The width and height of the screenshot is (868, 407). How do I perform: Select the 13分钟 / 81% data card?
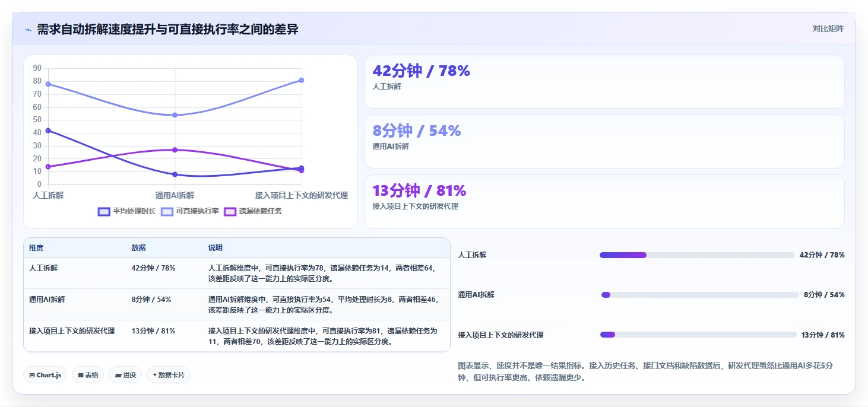coord(604,201)
